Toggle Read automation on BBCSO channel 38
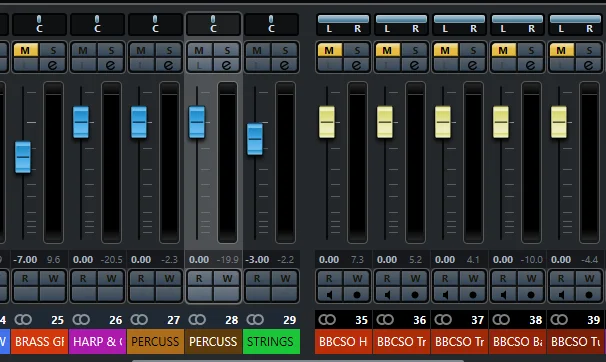Image resolution: width=606 pixels, height=362 pixels. coord(503,279)
